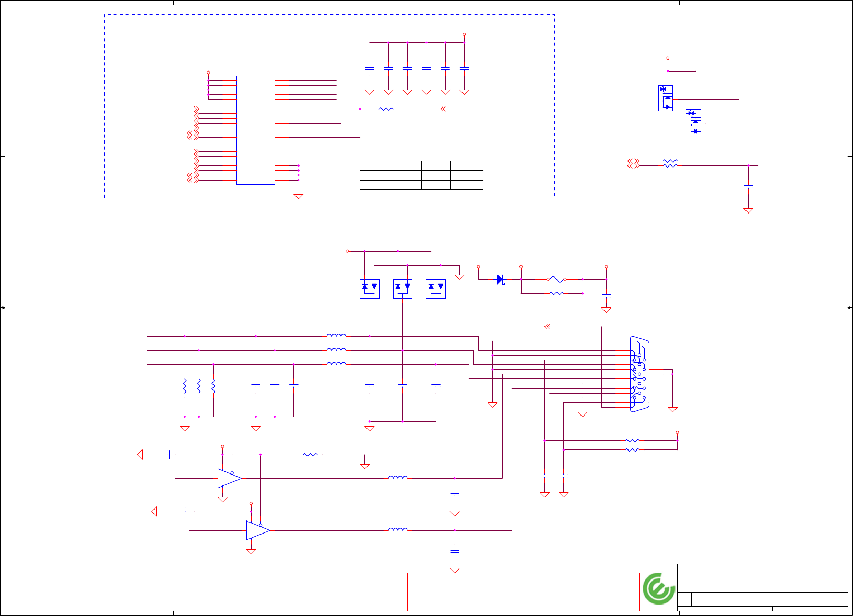Select the upper MOSFET symbol top right
The image size is (853, 616).
tap(666, 98)
